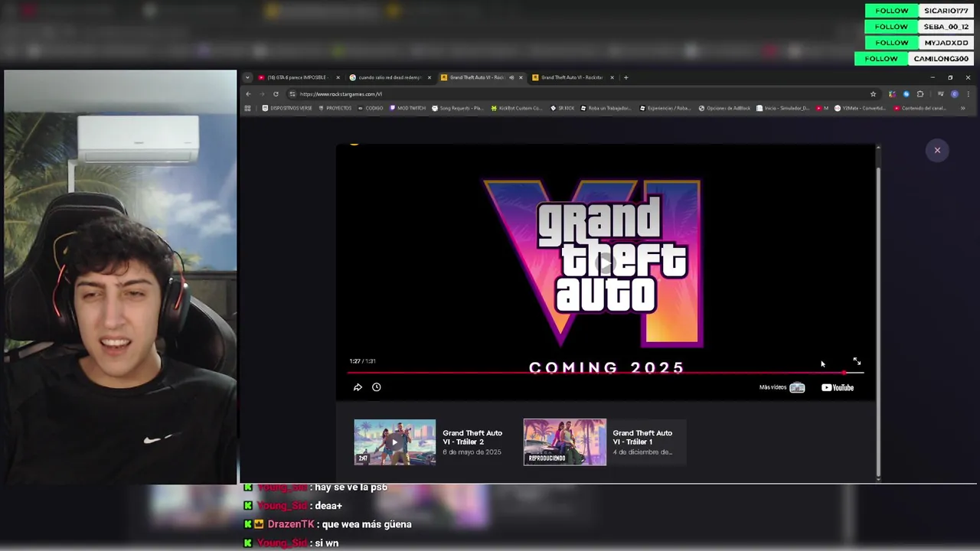
Task: Open the media controls toolbar icon
Action: (x=940, y=94)
